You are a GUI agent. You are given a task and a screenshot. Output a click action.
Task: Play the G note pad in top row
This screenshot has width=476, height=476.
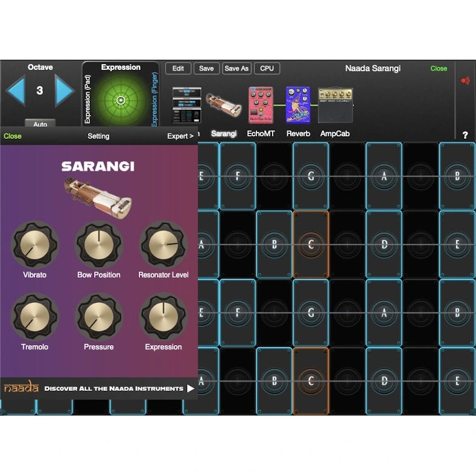[311, 176]
